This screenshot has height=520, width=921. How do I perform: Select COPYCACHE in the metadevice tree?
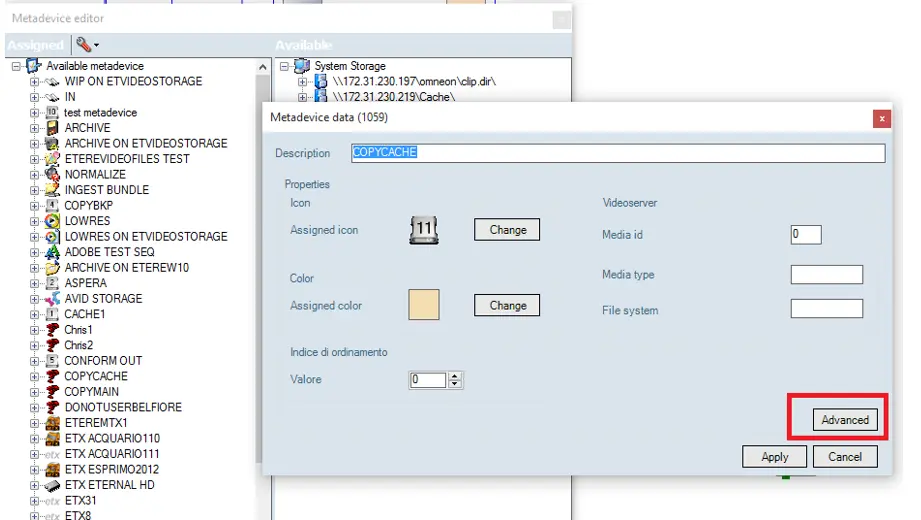(x=96, y=376)
